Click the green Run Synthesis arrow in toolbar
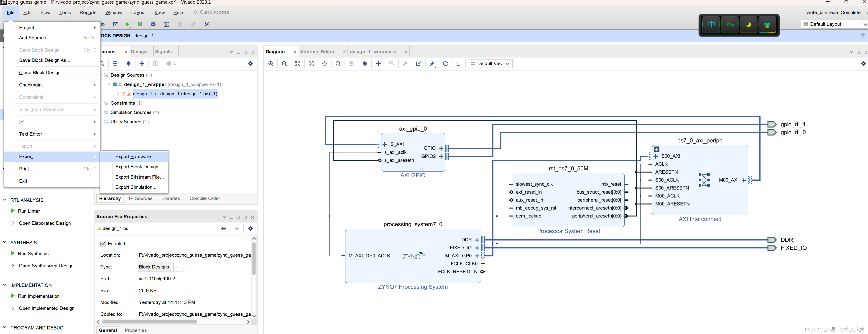This screenshot has height=334, width=868. click(127, 24)
